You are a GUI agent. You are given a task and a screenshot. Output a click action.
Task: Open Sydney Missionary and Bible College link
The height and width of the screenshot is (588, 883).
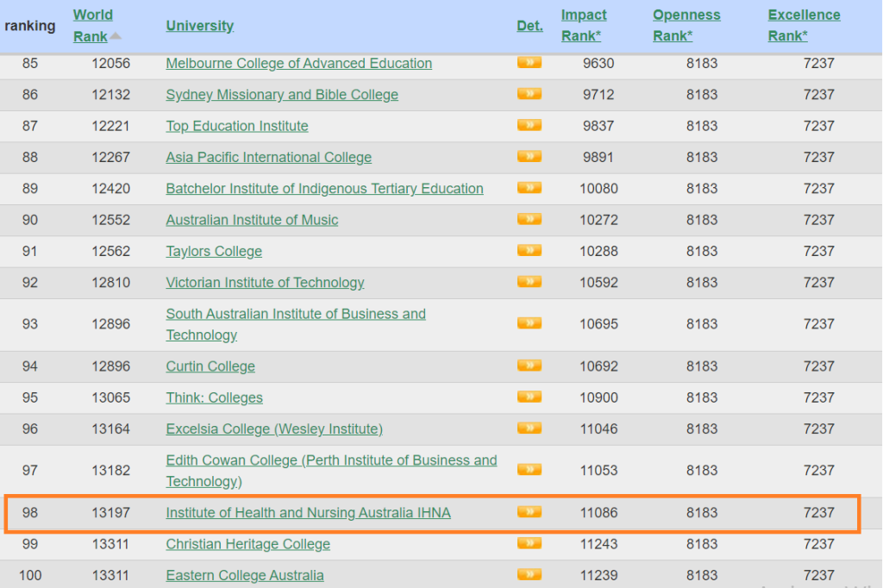click(x=282, y=95)
